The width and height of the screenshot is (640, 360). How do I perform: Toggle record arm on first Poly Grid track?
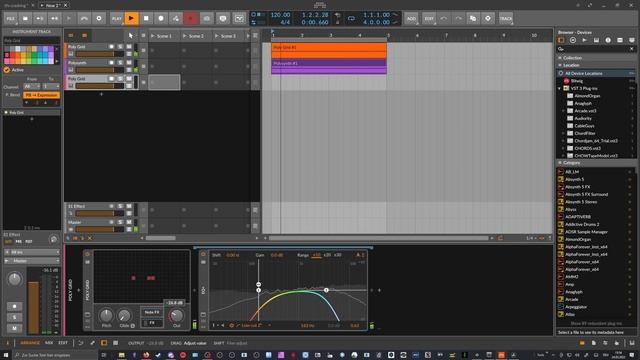pos(111,47)
